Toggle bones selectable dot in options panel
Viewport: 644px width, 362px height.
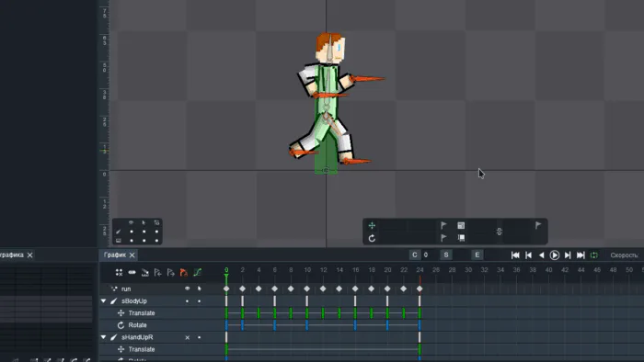[x=144, y=232]
